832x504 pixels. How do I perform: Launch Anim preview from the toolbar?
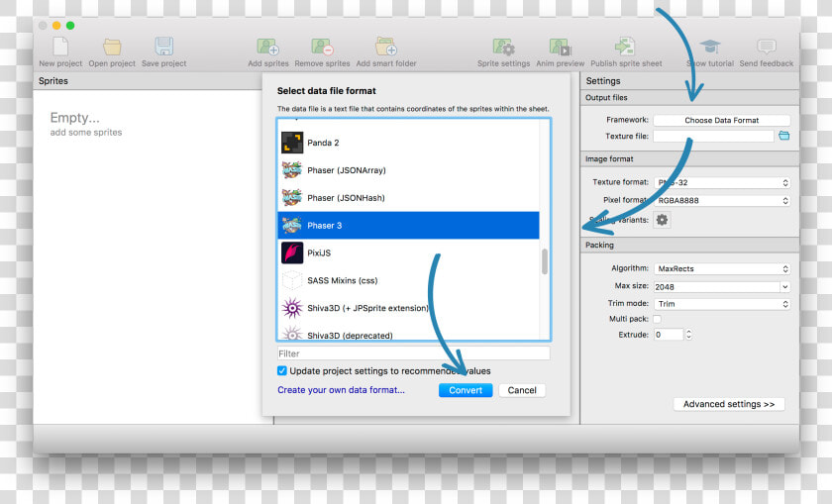pos(560,52)
